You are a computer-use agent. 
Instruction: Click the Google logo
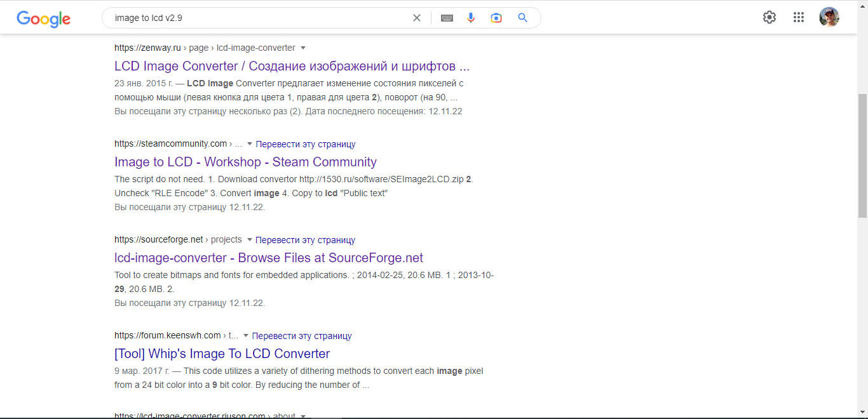pyautogui.click(x=44, y=18)
